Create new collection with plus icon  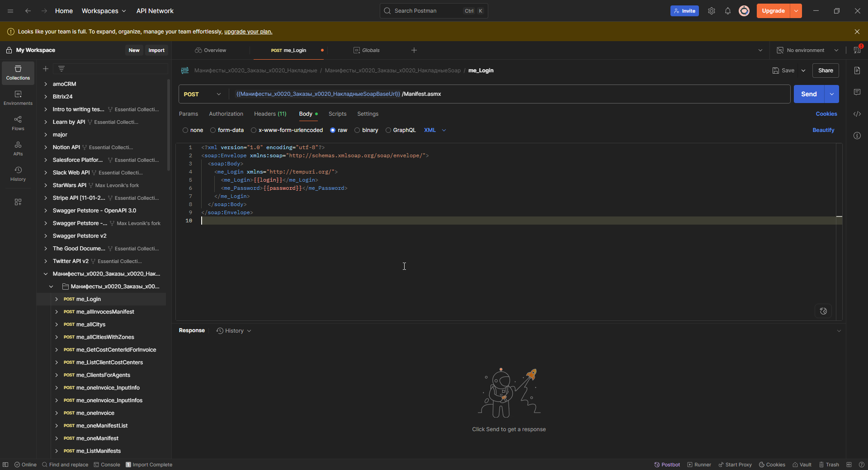[x=46, y=69]
